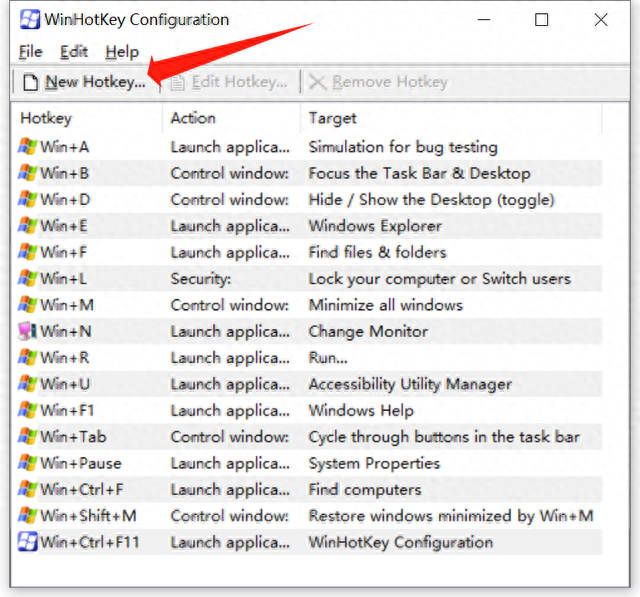This screenshot has width=640, height=597.
Task: Select the Win+E Windows Explorer row
Action: coord(310,226)
